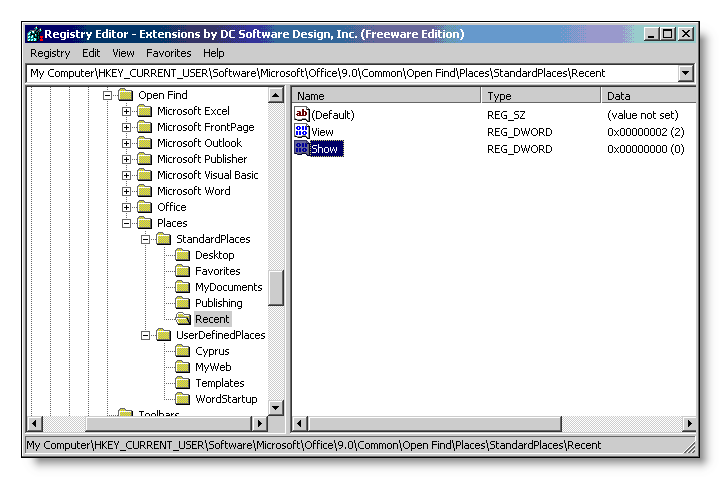This screenshot has width=721, height=479.
Task: Open the View menu
Action: [x=123, y=53]
